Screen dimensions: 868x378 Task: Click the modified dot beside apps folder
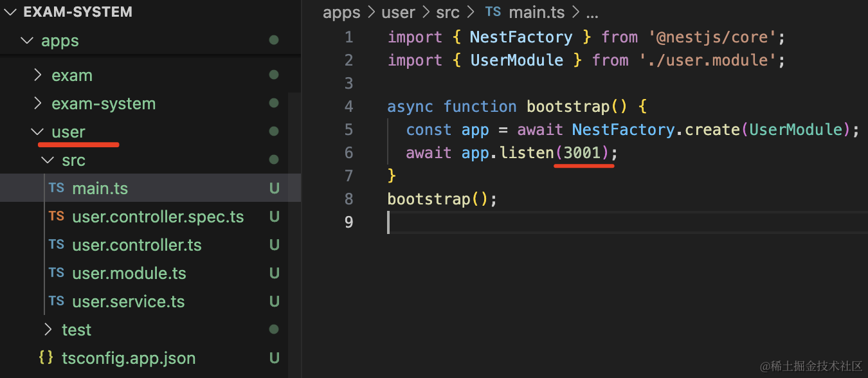point(274,40)
